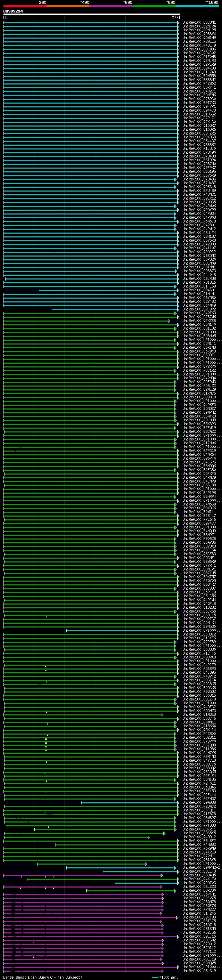Select label UniRef100_A7PL71
Viewport: 222px width, 980px height.
(x=199, y=118)
